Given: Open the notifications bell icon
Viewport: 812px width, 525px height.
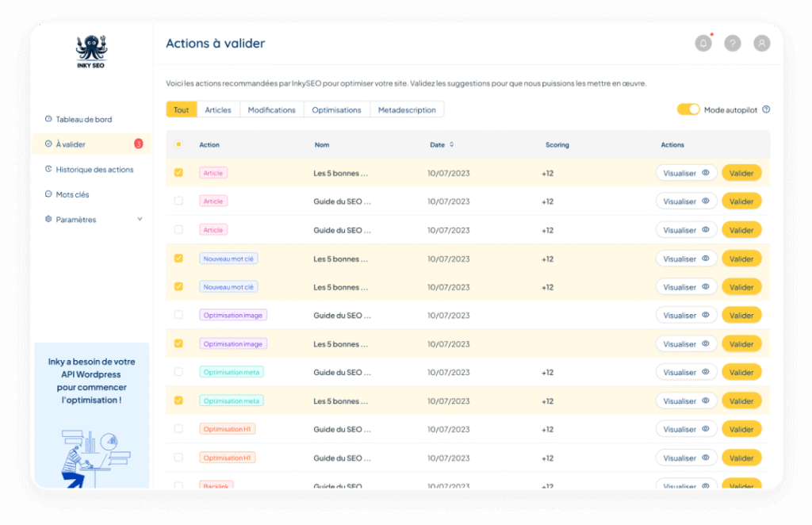Looking at the screenshot, I should click(x=703, y=44).
